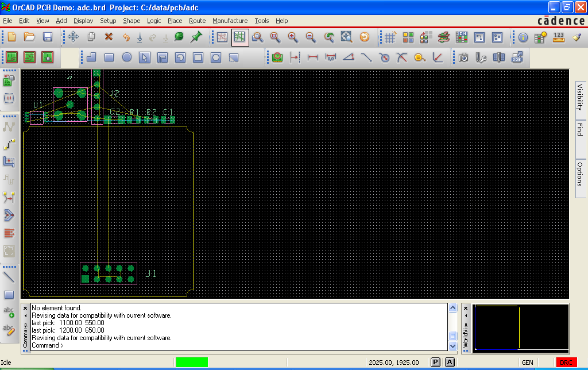Click the red Delete X icon
Screen dimensions: 588x370
(x=109, y=37)
